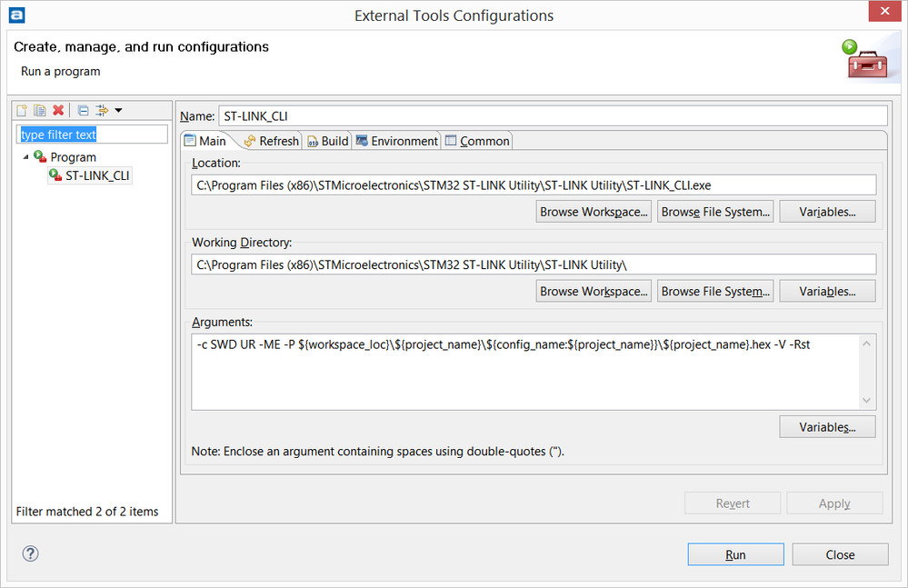Open the filter dropdown arrow menu
The height and width of the screenshot is (588, 908).
119,110
